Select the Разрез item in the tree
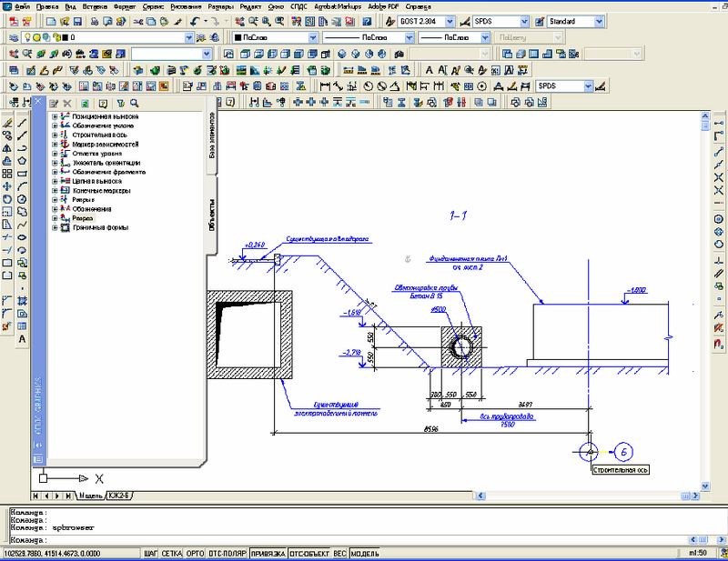The width and height of the screenshot is (728, 561). pos(83,218)
